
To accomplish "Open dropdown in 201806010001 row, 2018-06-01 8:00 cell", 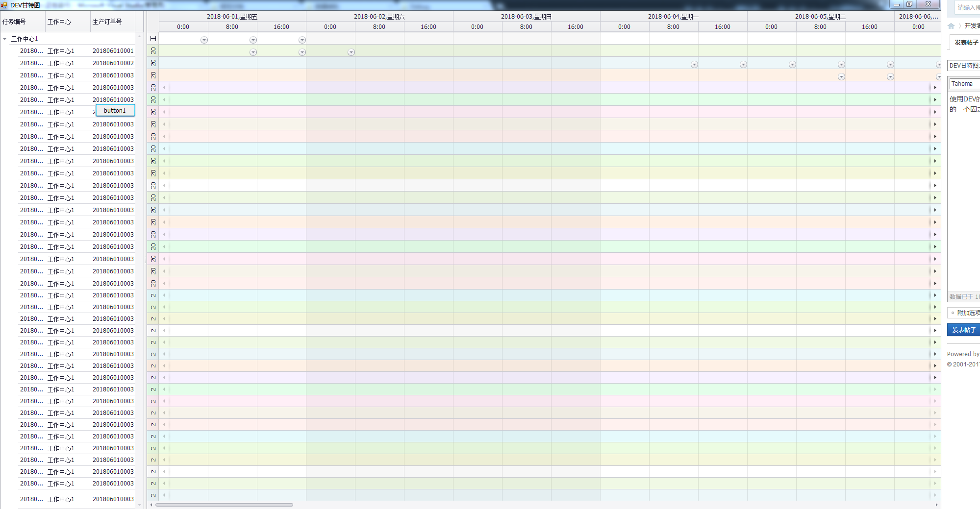I will pyautogui.click(x=253, y=52).
